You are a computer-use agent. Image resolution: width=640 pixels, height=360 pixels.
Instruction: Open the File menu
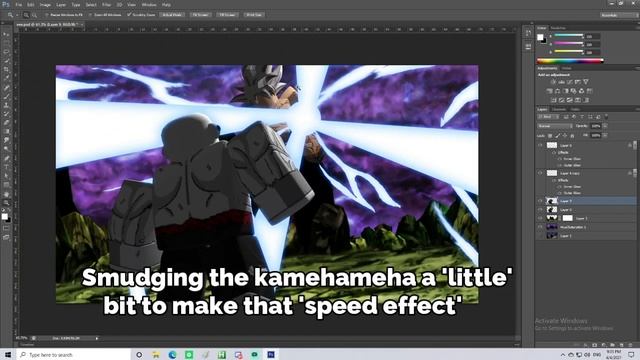(18, 4)
